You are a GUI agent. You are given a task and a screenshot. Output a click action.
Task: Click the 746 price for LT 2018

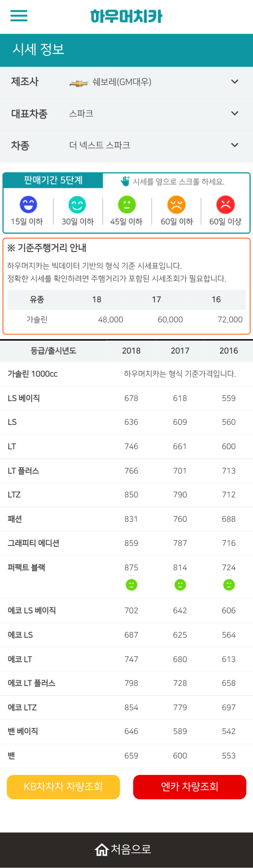tap(131, 447)
